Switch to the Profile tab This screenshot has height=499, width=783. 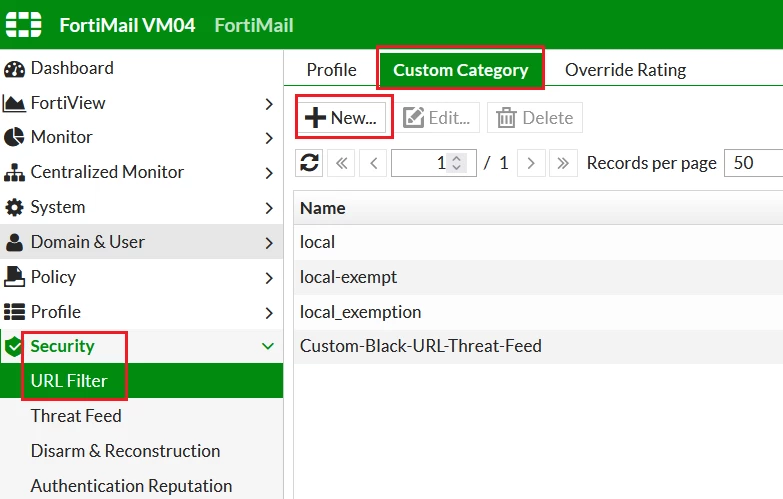[332, 69]
